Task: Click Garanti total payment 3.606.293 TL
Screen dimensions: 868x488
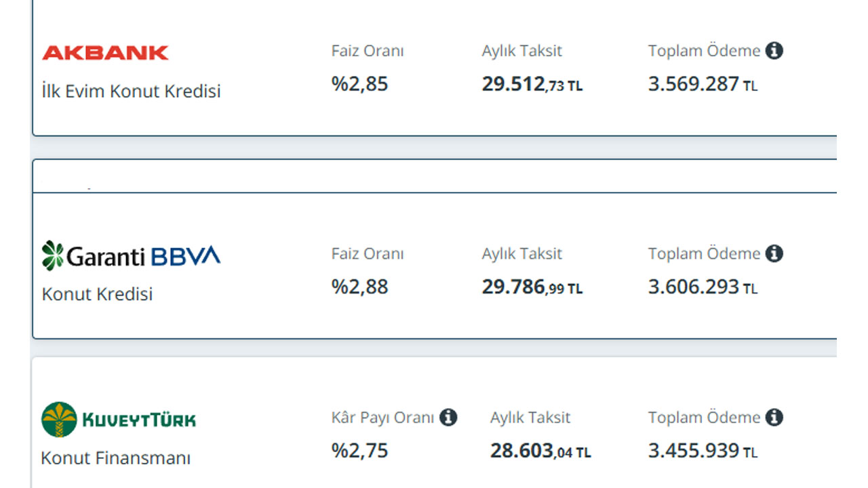Action: (x=703, y=287)
